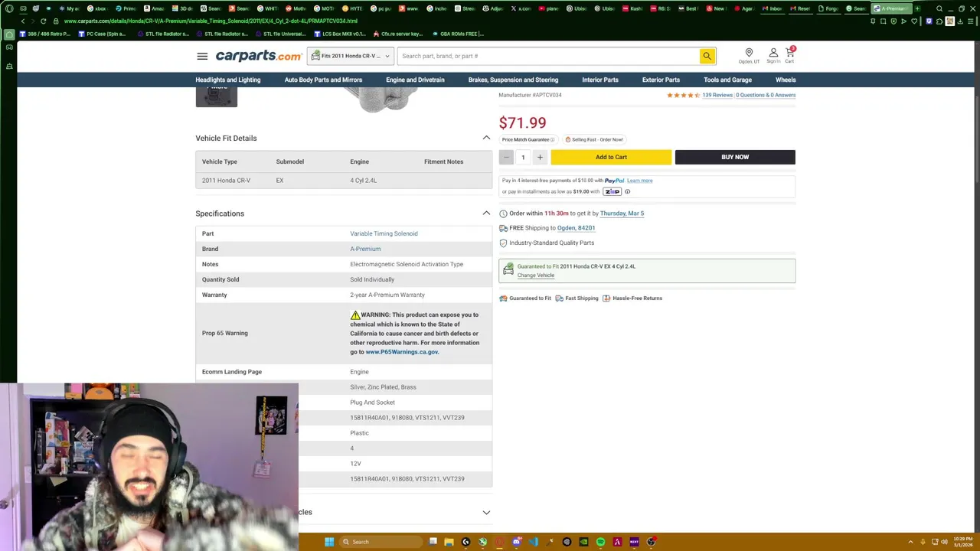Collapse the Specifications section
This screenshot has height=551, width=980.
pyautogui.click(x=486, y=214)
